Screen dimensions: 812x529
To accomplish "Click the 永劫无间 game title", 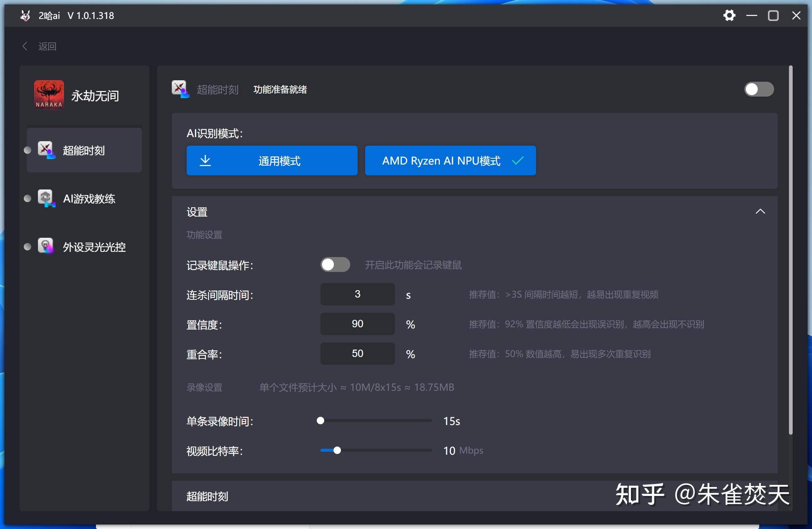I will click(x=95, y=96).
